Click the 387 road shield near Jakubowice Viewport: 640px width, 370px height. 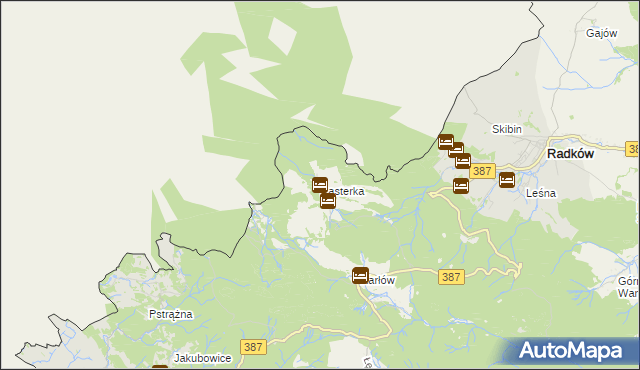coord(253,347)
